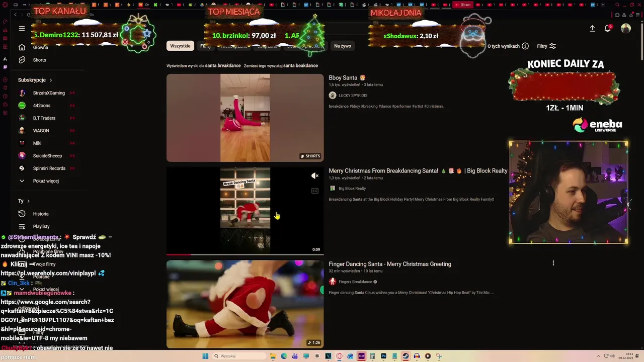This screenshot has width=644, height=362.
Task: Open the Windows Start menu
Action: pyautogui.click(x=205, y=356)
